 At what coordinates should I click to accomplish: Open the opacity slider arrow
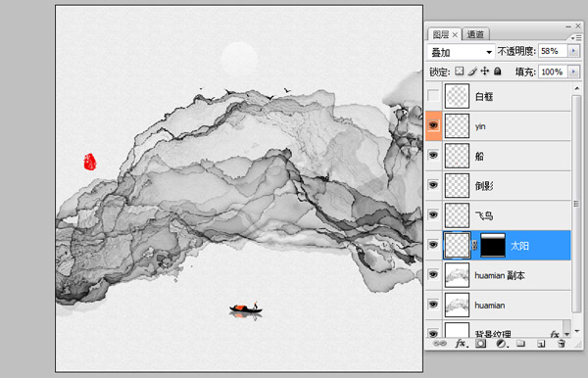pos(573,51)
